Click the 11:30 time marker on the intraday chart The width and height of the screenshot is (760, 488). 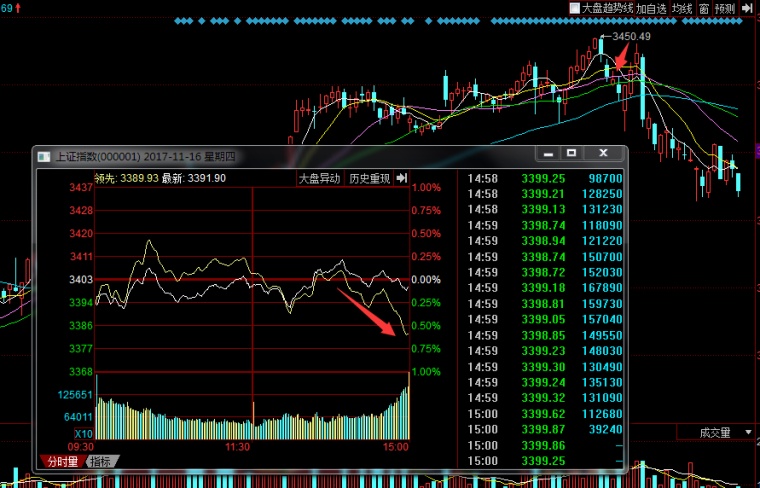click(x=236, y=446)
